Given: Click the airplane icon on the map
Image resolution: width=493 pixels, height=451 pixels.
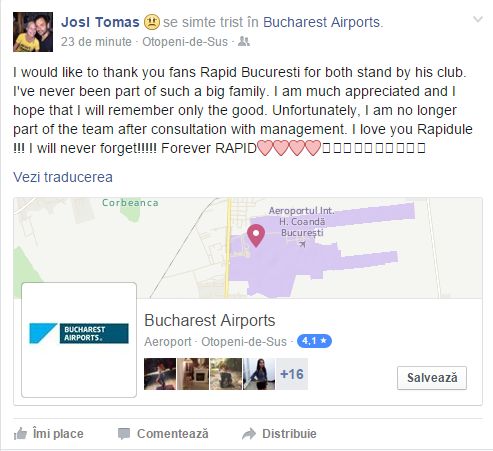Looking at the screenshot, I should (302, 244).
